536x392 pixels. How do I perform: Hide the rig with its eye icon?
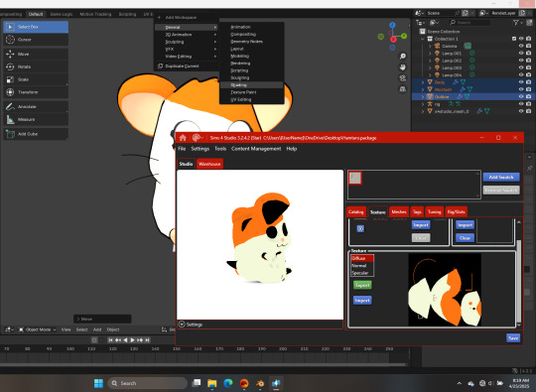tap(521, 104)
